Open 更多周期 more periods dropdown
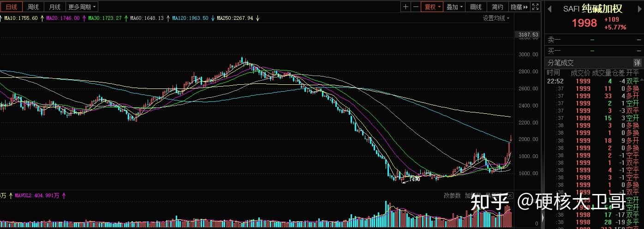 pos(82,7)
